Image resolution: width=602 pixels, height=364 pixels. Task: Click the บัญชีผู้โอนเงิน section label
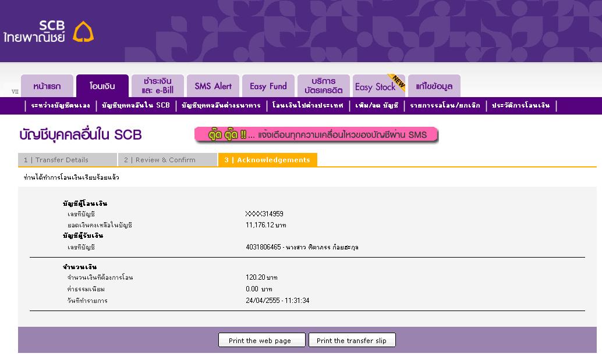pos(85,204)
